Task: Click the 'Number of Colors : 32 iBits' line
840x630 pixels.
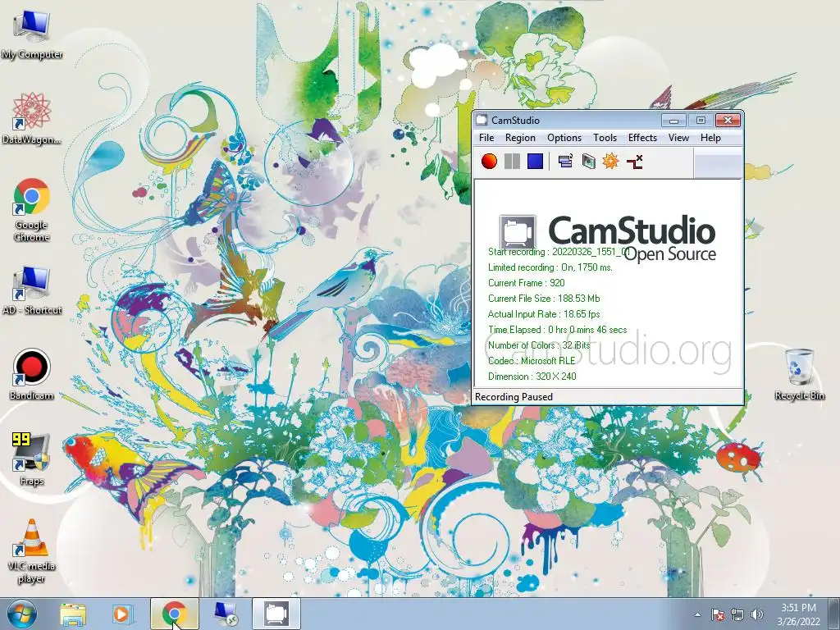Action: 539,345
